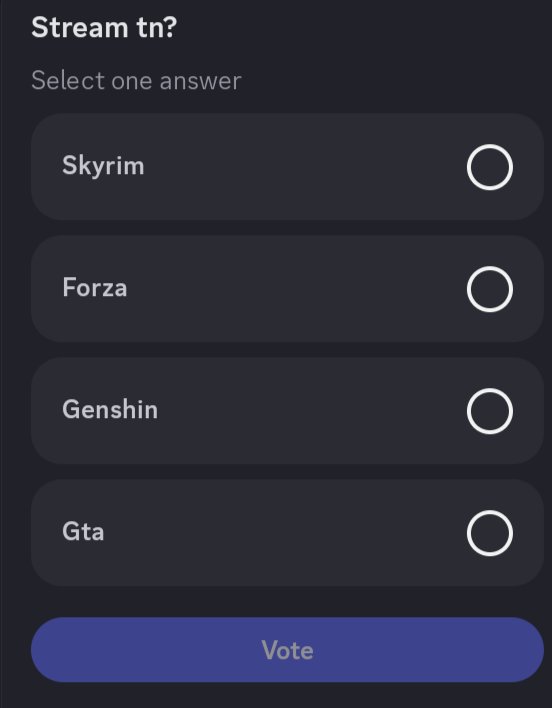Viewport: 552px width, 708px height.
Task: Pick the Gta radio circle
Action: tap(490, 533)
